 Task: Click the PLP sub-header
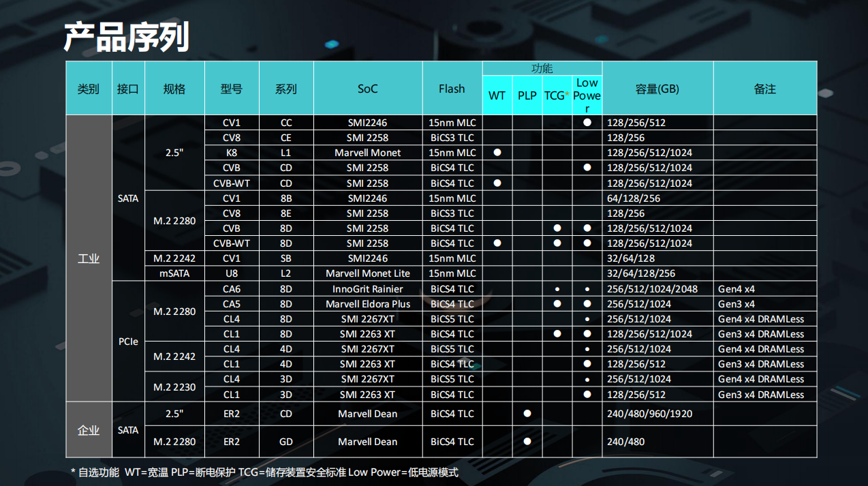click(x=527, y=95)
